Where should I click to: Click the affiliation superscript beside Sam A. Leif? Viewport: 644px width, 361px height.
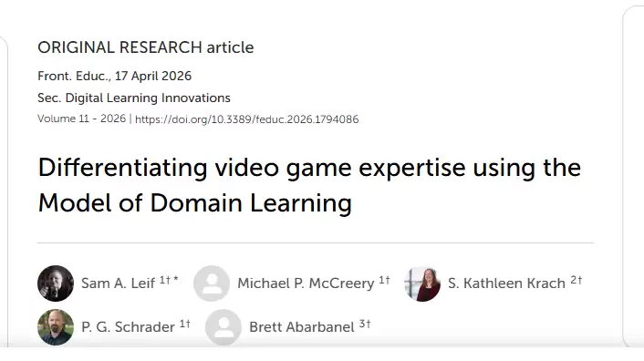(169, 280)
